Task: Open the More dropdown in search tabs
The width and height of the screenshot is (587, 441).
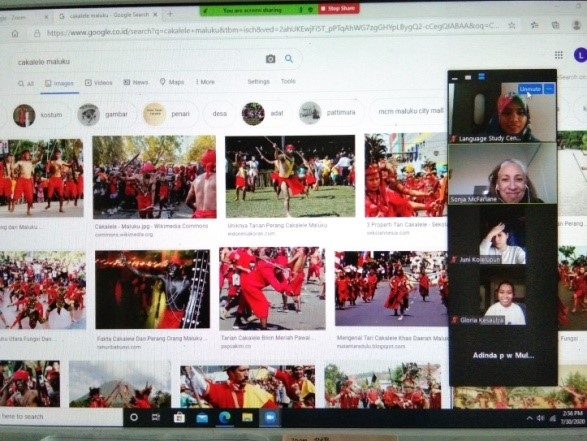Action: click(x=205, y=82)
